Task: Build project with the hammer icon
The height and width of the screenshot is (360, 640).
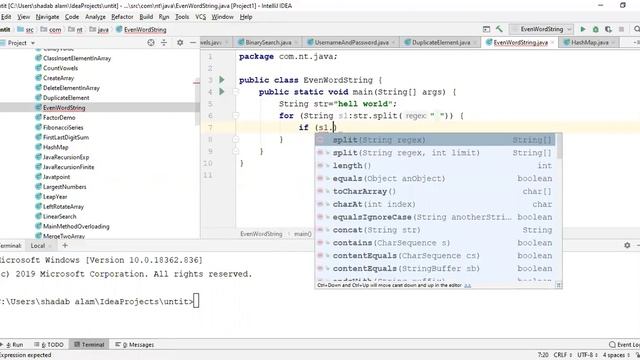Action: pos(499,29)
